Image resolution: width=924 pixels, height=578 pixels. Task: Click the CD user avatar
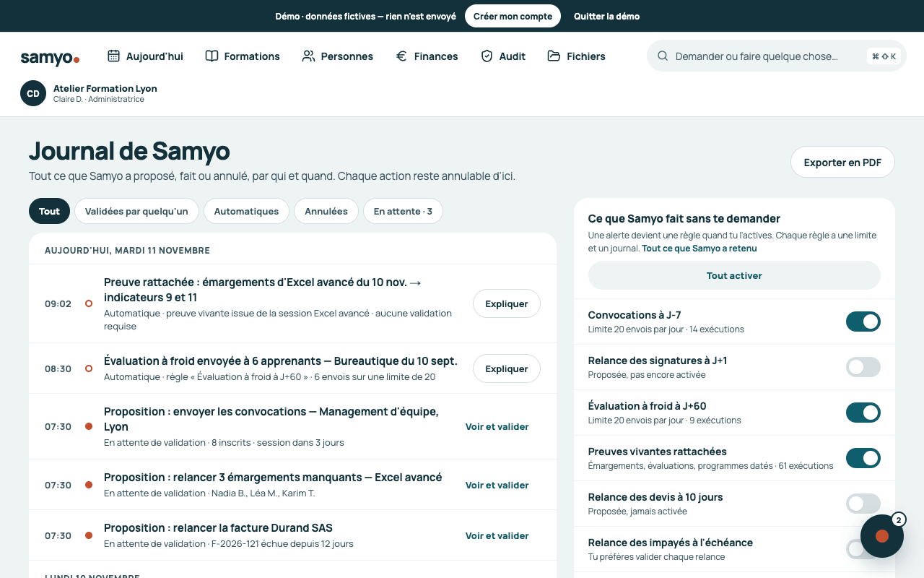pyautogui.click(x=33, y=93)
